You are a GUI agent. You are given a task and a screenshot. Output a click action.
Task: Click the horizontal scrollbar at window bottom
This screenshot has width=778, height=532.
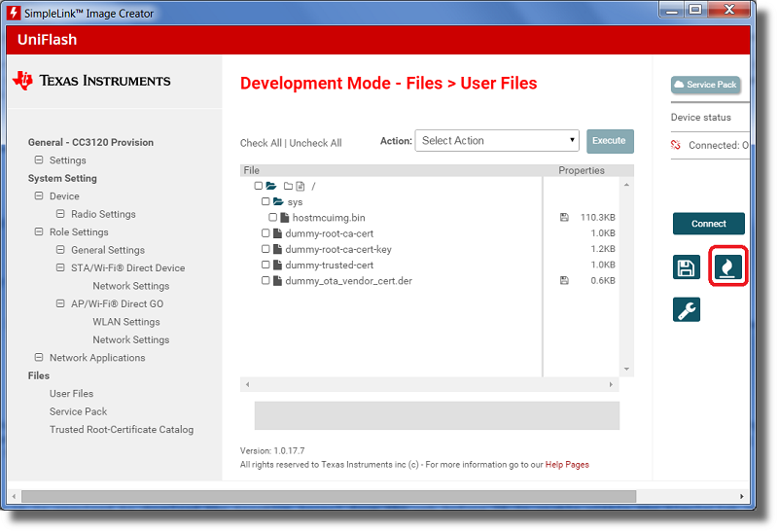pos(328,496)
